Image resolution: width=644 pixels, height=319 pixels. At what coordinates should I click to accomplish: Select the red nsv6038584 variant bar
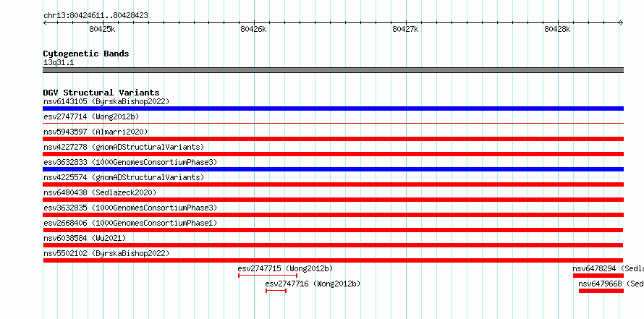pos(333,245)
